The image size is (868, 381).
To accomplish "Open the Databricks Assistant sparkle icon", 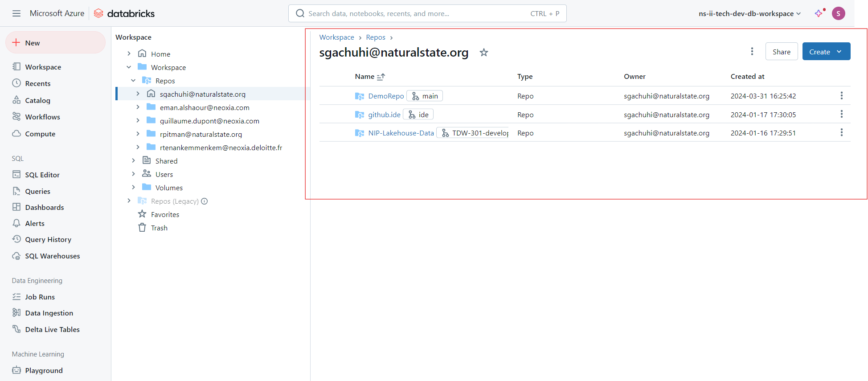I will tap(819, 13).
